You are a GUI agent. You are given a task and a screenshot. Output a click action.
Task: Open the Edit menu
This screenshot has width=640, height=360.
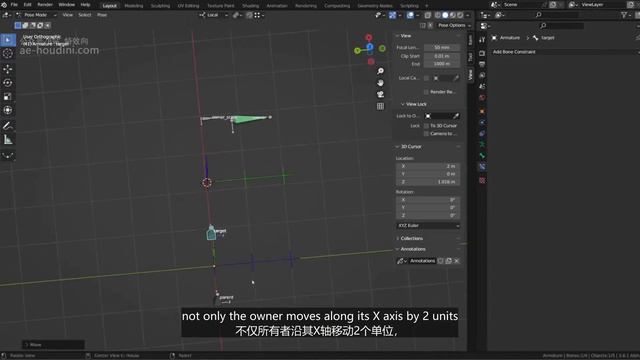tap(27, 5)
